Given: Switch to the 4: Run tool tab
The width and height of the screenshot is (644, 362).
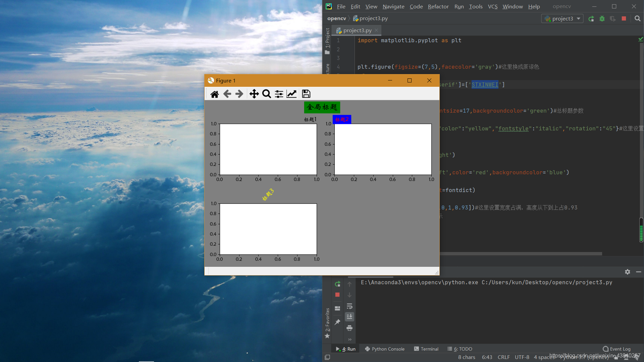Looking at the screenshot, I should click(x=346, y=349).
